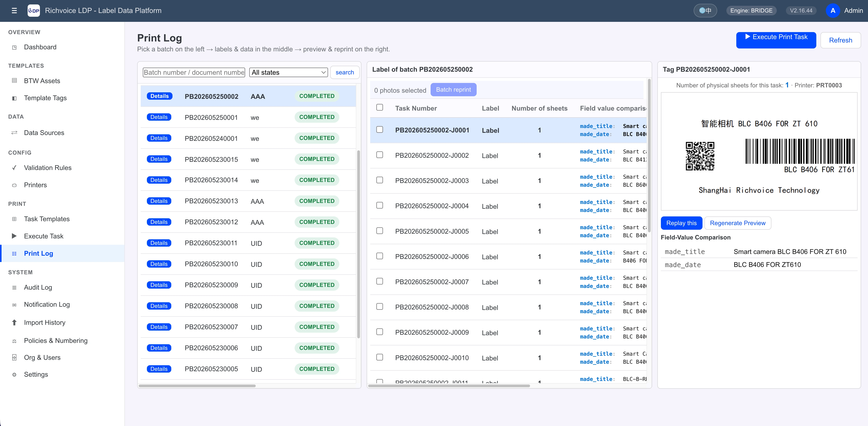Click the batch list vertical scrollbar
The height and width of the screenshot is (426, 868).
pyautogui.click(x=358, y=244)
